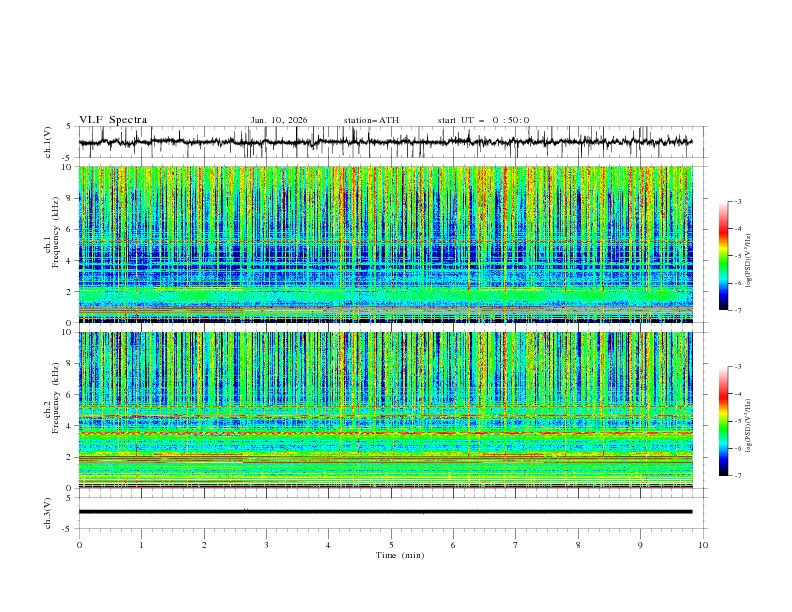Click the ch.1(V) waveform axis label
The height and width of the screenshot is (612, 792).
[49, 142]
